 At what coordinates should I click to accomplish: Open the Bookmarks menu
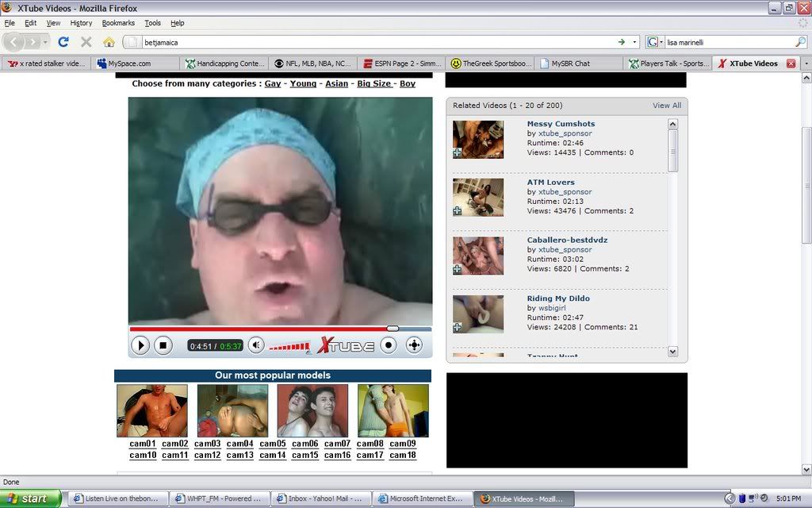118,23
